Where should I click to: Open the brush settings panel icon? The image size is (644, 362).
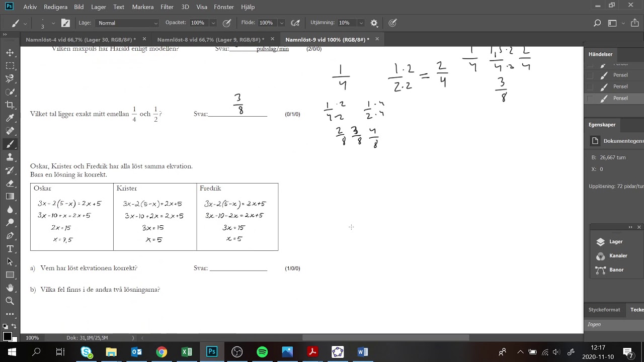(66, 23)
